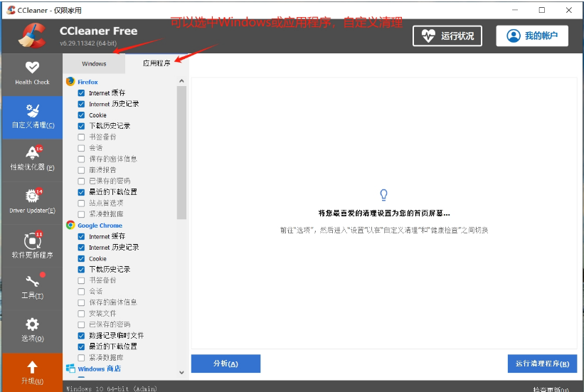Select the Custom Clean (自定义清理) sidebar icon
This screenshot has width=584, height=392.
32,115
